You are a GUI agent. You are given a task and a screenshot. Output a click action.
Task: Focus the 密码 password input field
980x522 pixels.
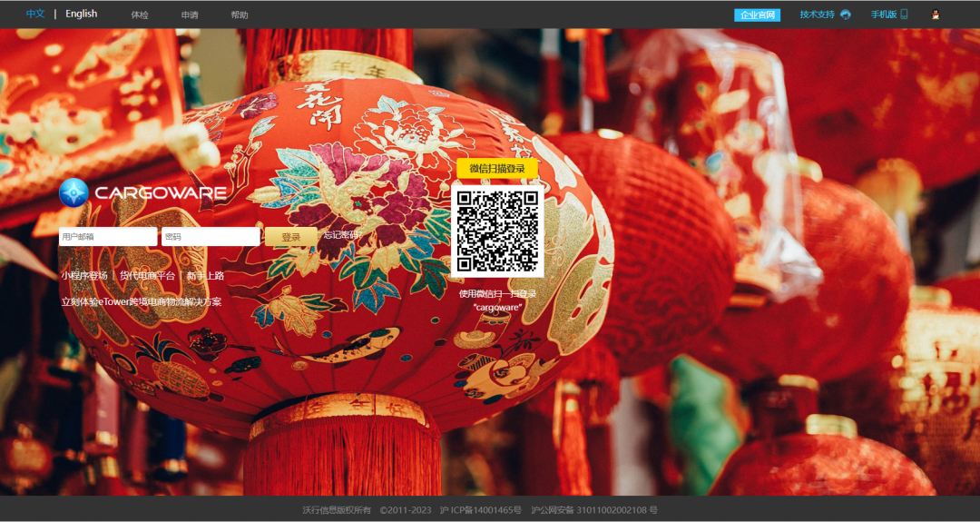(211, 237)
